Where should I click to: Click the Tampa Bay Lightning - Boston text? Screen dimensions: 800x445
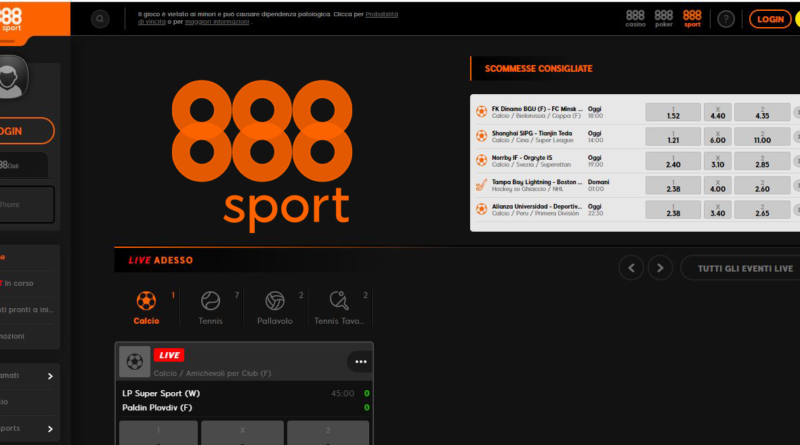click(537, 182)
